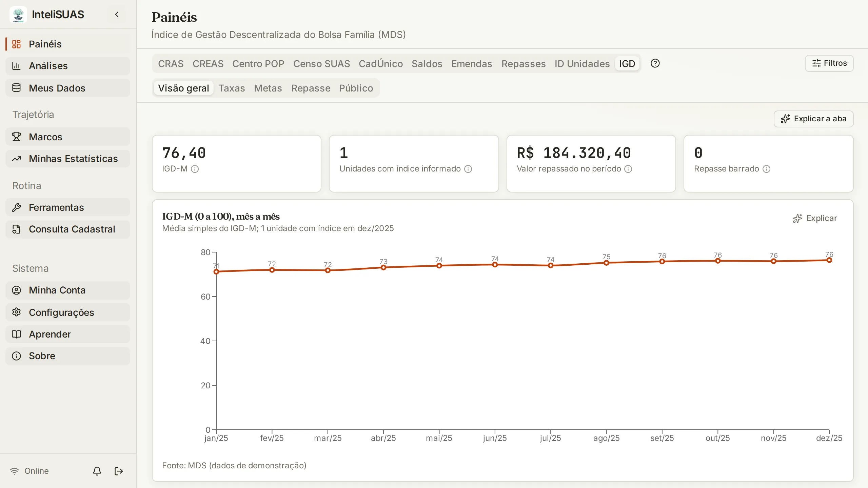Switch to the Emendas tab
Viewport: 868px width, 488px height.
pos(472,64)
